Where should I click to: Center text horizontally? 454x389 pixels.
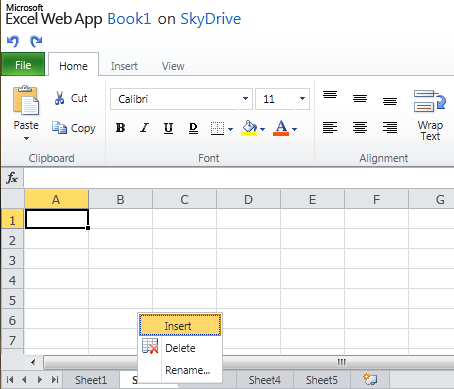[360, 127]
